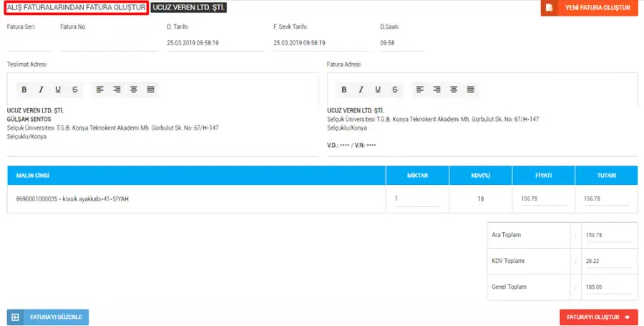644x326 pixels.
Task: Center align in Teslimat Adresi editor
Action: [134, 90]
